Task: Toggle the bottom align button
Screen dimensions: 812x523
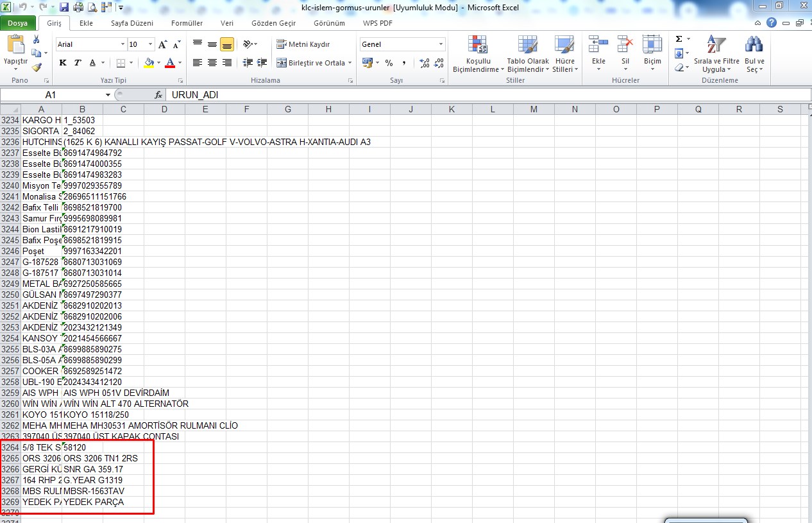Action: [x=226, y=44]
